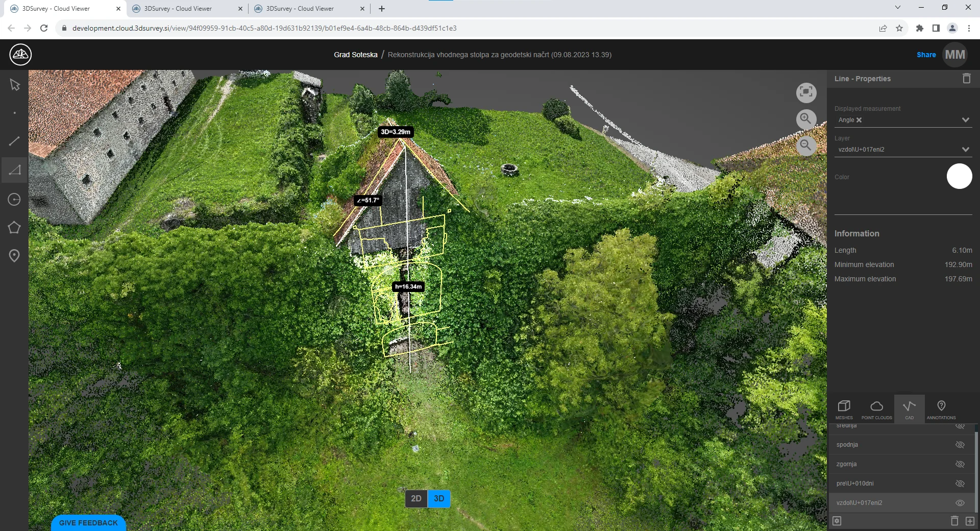Add a new CAD layer with plus icon
The width and height of the screenshot is (980, 531).
tap(969, 521)
